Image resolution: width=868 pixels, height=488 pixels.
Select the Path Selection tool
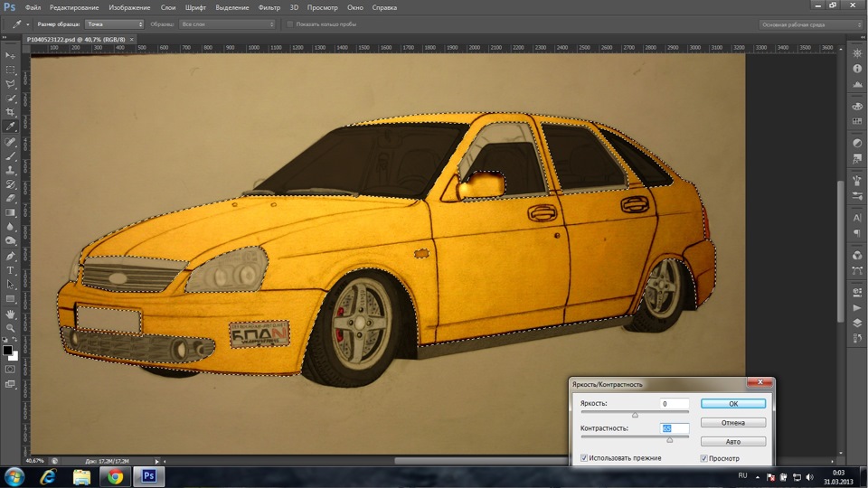10,285
